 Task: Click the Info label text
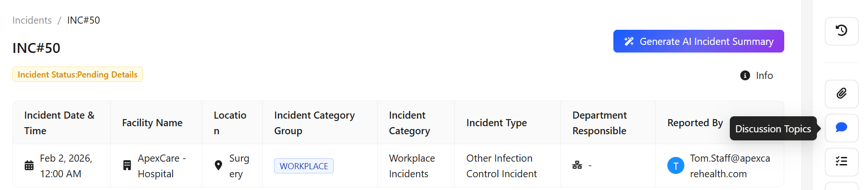click(x=764, y=76)
